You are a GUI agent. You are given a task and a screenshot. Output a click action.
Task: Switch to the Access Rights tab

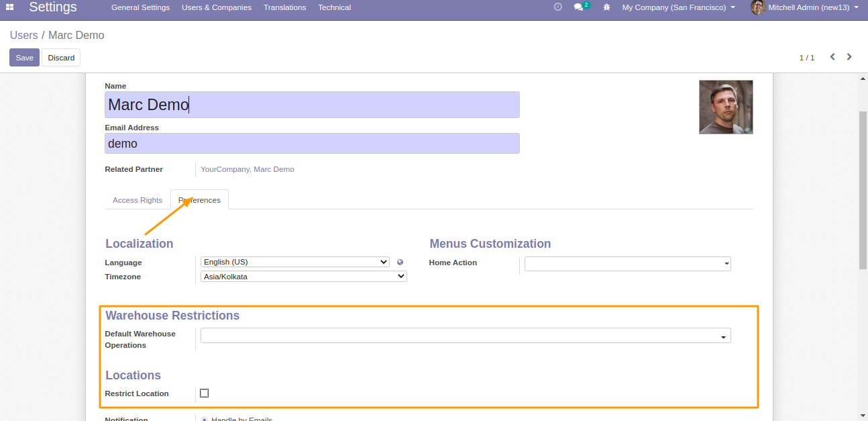138,200
